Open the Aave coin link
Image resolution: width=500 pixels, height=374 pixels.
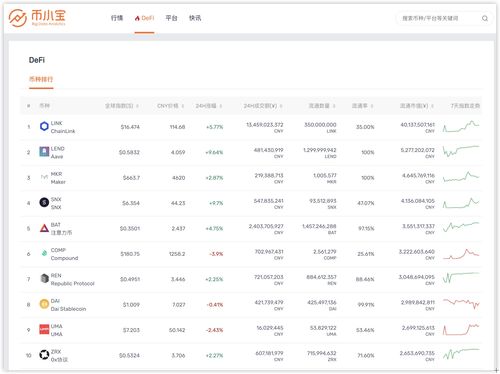coord(57,156)
